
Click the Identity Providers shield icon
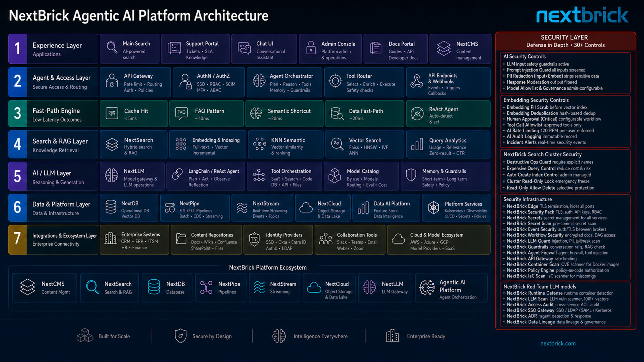click(254, 239)
